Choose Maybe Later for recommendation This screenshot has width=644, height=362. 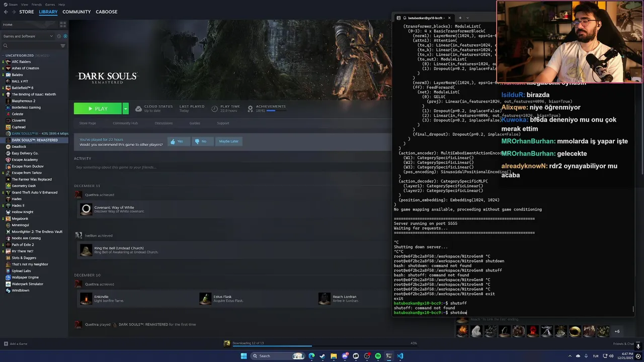(228, 141)
